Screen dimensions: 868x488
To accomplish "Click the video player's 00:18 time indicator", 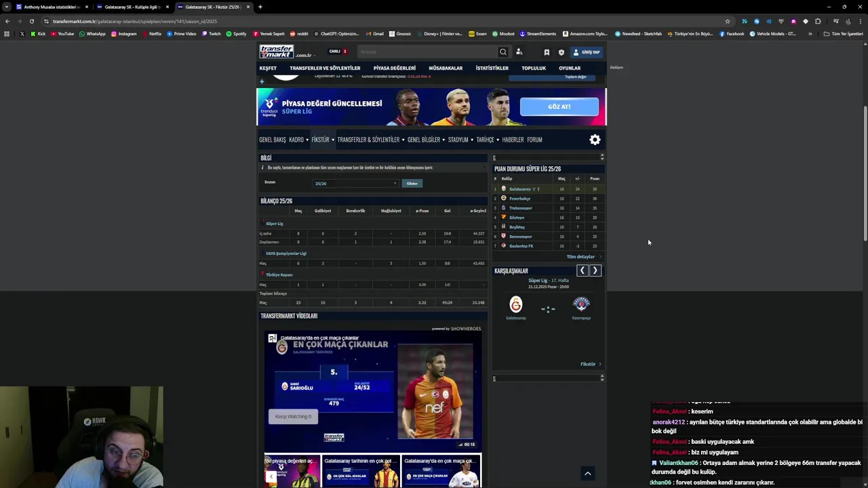I will pos(469,445).
